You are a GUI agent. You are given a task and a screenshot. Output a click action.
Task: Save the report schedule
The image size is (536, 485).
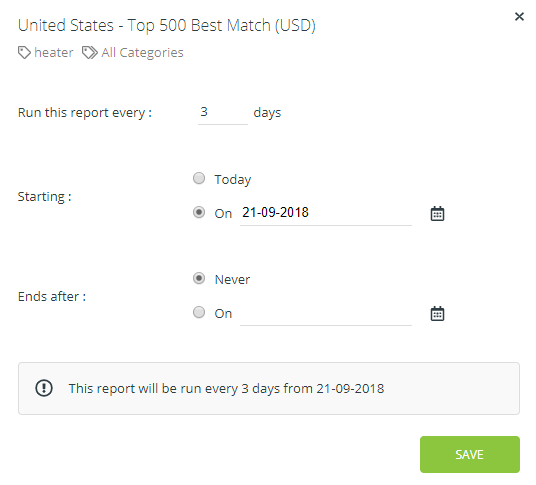click(470, 454)
